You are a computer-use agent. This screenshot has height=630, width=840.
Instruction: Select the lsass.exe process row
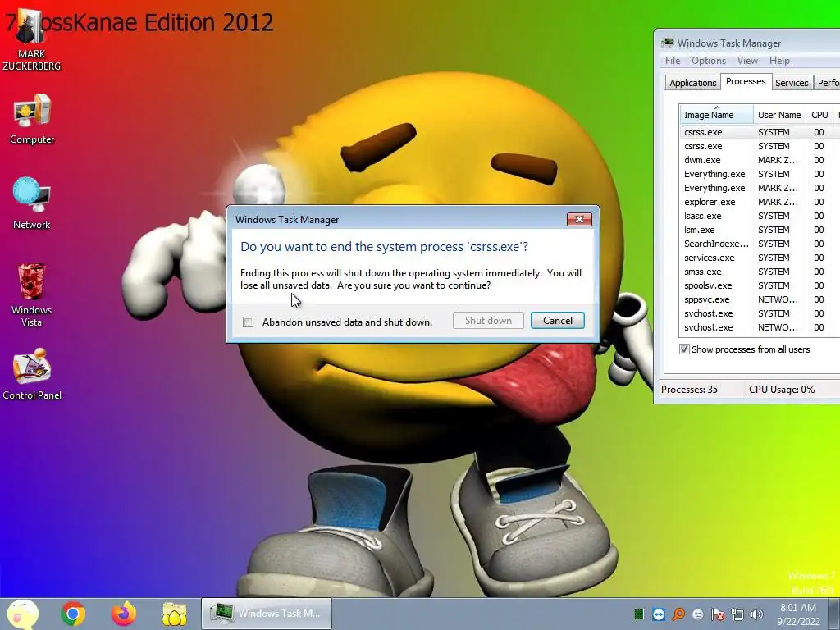(760, 216)
